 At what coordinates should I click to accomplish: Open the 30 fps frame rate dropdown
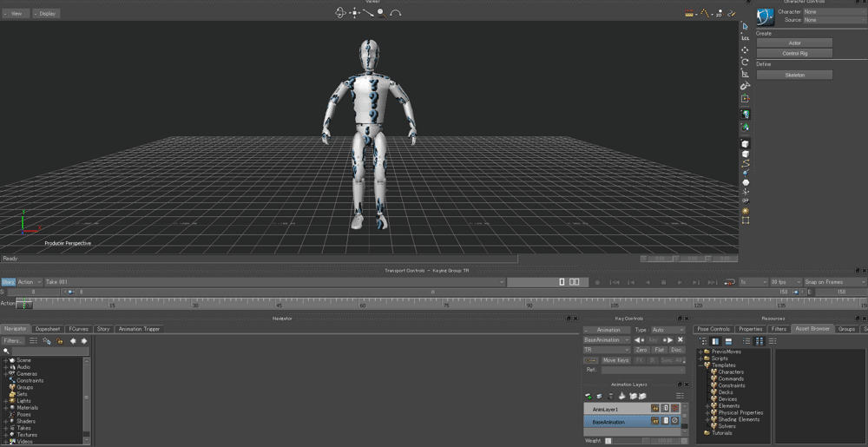786,282
